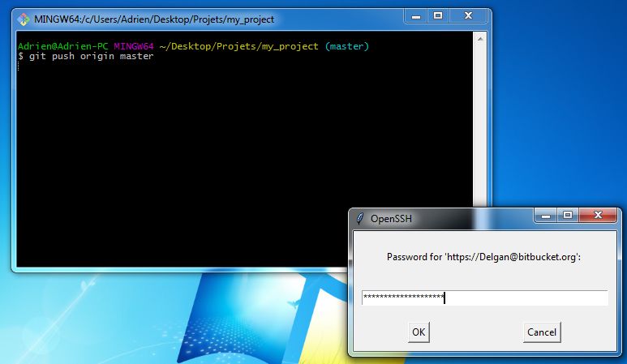Click the '(master)' branch label in prompt
This screenshot has width=627, height=364.
[x=346, y=46]
